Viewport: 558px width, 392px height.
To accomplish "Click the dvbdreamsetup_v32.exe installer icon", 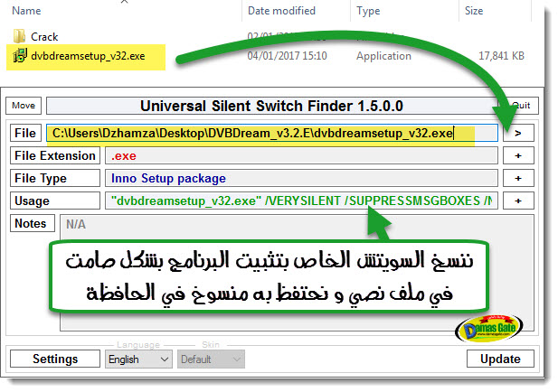I will tap(20, 55).
